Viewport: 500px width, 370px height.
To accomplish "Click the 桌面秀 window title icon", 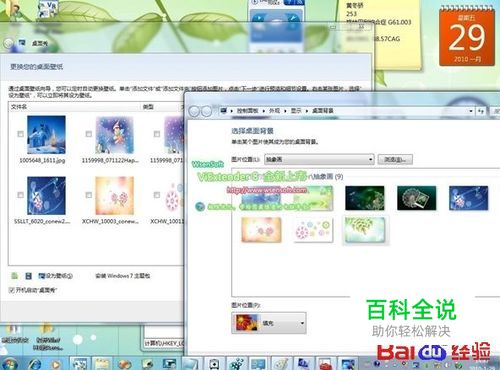I will pyautogui.click(x=22, y=43).
